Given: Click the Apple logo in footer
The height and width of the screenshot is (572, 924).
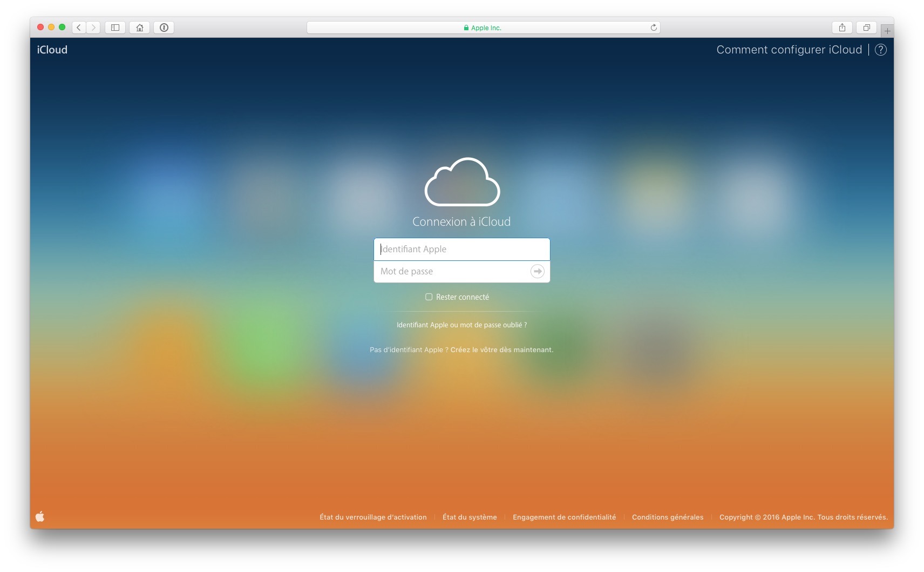Looking at the screenshot, I should coord(40,516).
